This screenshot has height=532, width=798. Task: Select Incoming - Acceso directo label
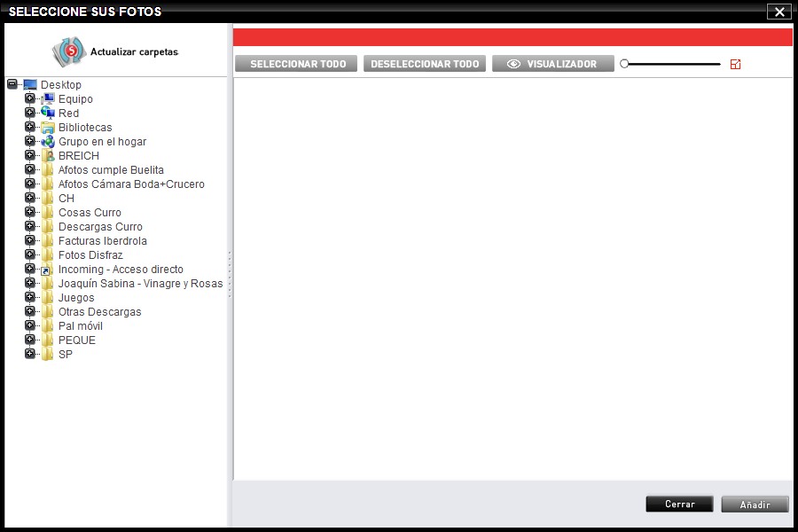pos(121,270)
